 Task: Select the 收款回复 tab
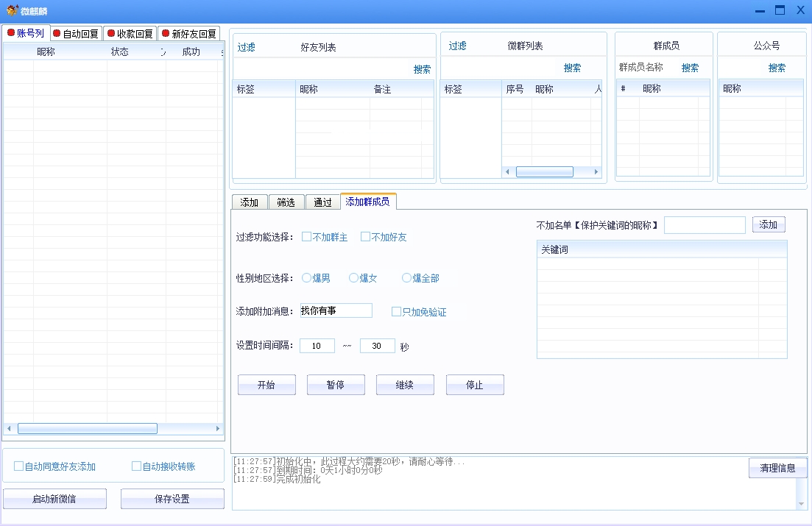(x=130, y=34)
